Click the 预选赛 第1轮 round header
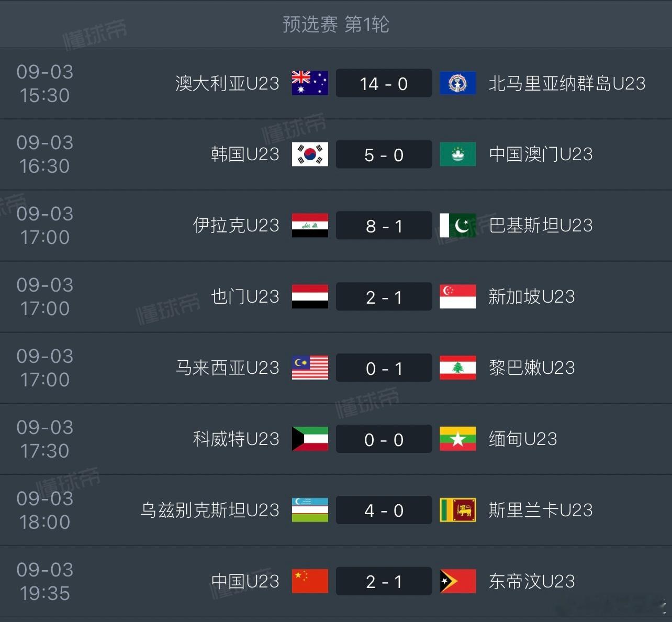This screenshot has width=672, height=622. [x=336, y=24]
